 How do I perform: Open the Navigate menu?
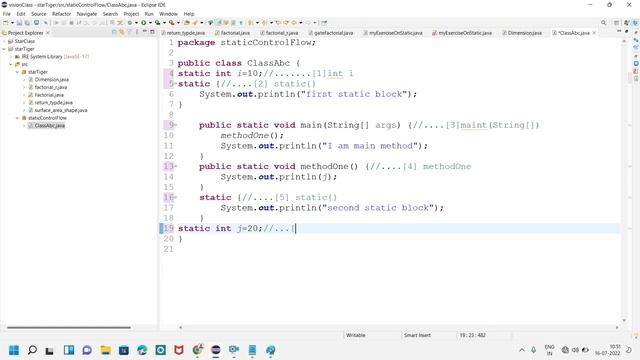[x=87, y=14]
